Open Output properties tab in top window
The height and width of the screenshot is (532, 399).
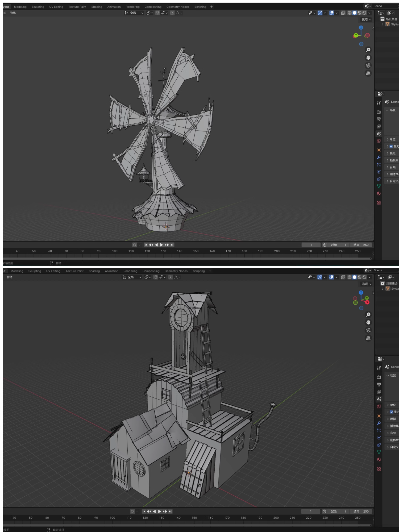coord(379,119)
